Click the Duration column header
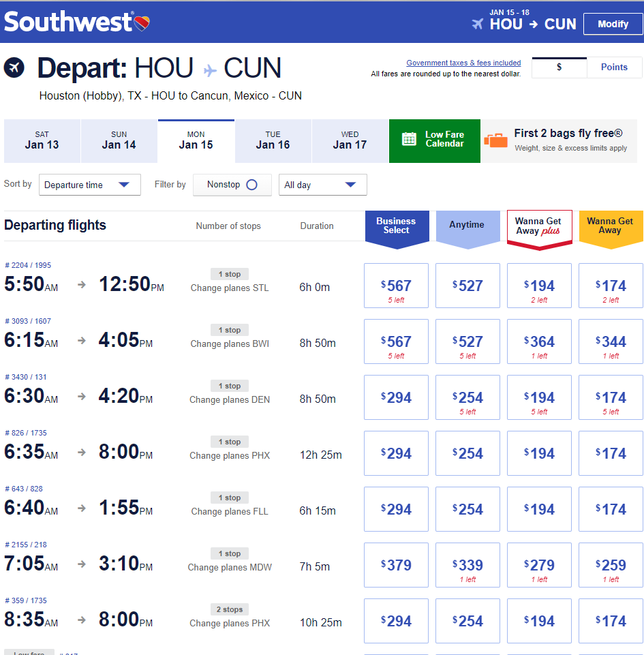The image size is (644, 655). click(317, 226)
